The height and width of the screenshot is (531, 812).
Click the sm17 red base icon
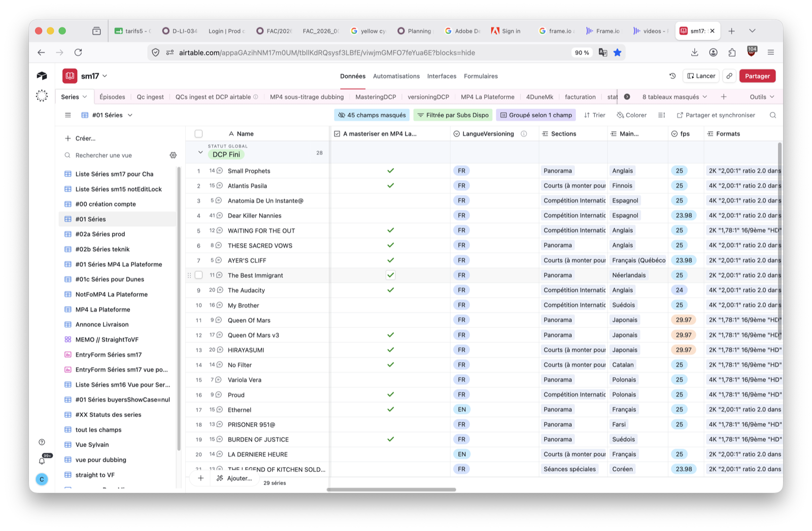pyautogui.click(x=70, y=76)
